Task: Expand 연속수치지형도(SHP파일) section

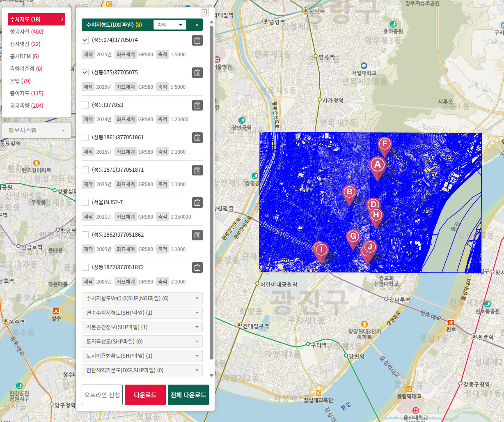Action: click(x=142, y=313)
